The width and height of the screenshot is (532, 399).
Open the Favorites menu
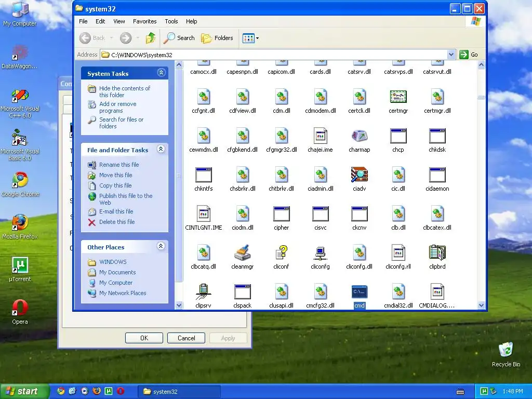pyautogui.click(x=145, y=21)
